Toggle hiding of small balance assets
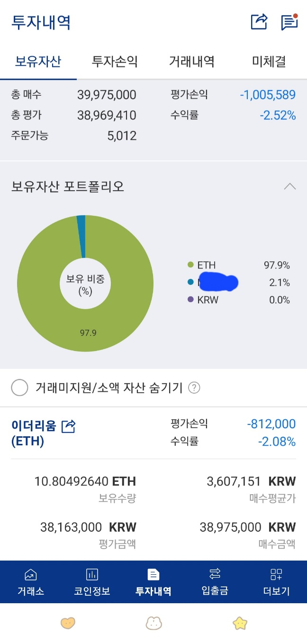Image resolution: width=307 pixels, height=644 pixels. pyautogui.click(x=19, y=387)
